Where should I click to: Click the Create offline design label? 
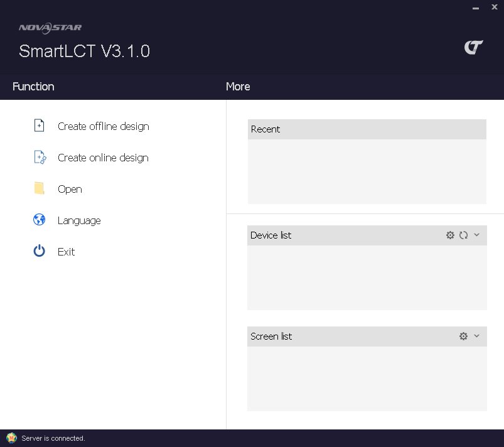[x=103, y=126]
